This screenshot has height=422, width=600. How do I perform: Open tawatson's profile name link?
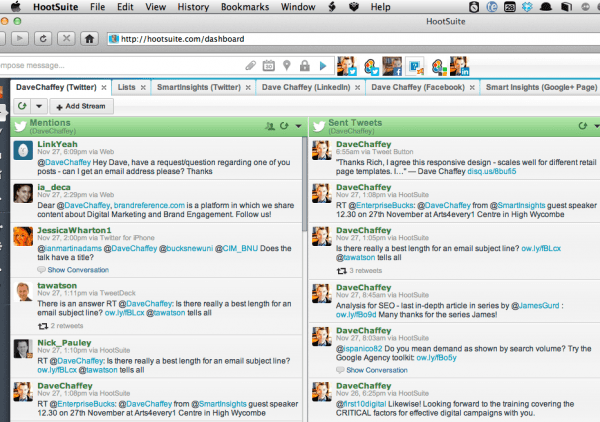click(x=57, y=285)
